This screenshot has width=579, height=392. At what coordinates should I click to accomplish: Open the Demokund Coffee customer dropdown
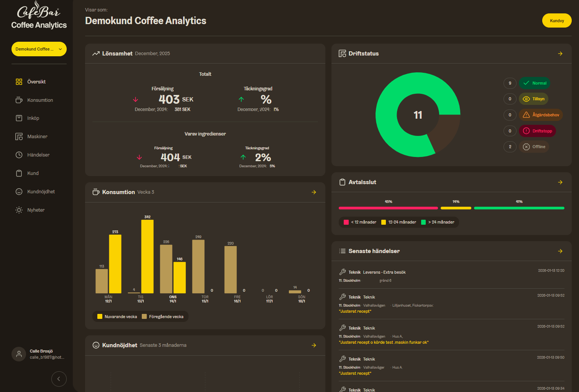point(39,49)
